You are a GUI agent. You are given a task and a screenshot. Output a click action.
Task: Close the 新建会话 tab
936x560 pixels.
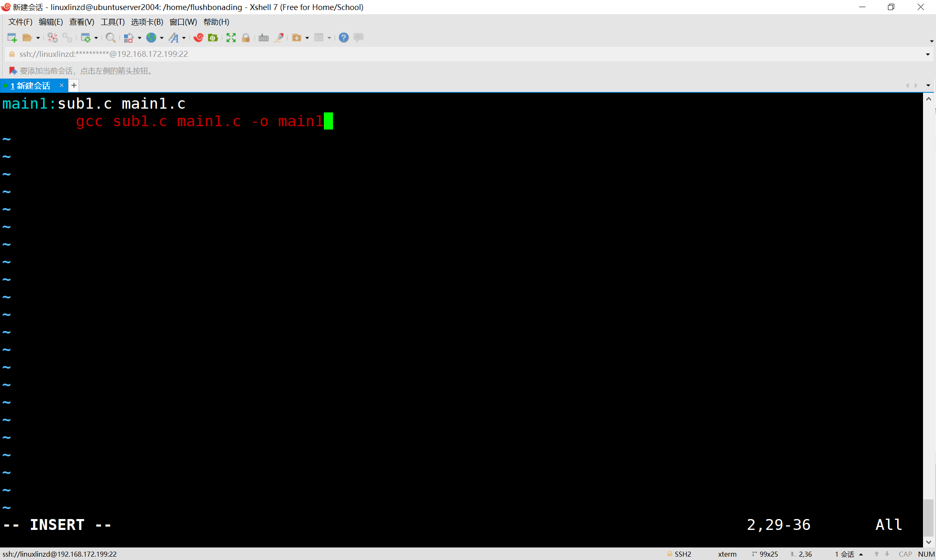coord(61,85)
